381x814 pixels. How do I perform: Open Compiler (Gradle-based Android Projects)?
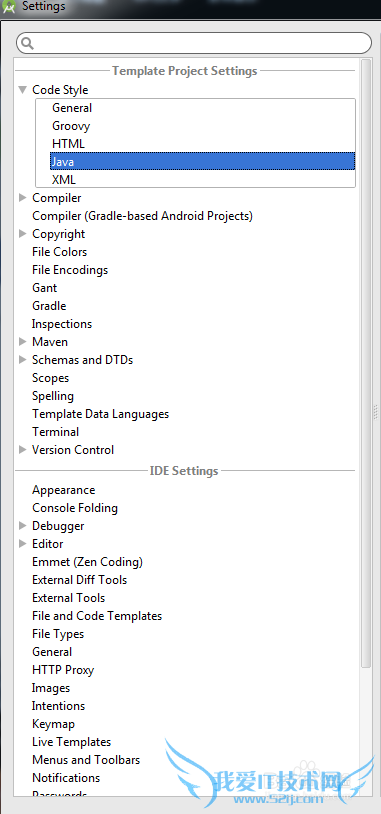142,216
